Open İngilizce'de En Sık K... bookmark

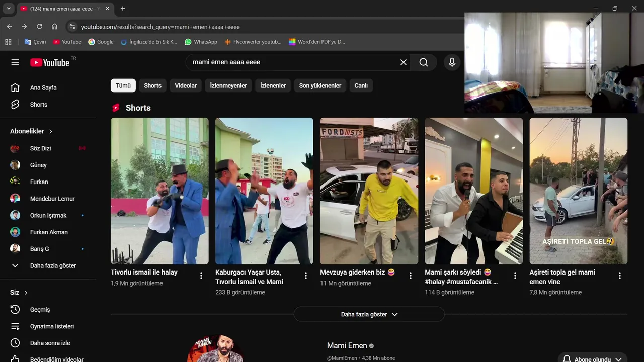point(149,42)
